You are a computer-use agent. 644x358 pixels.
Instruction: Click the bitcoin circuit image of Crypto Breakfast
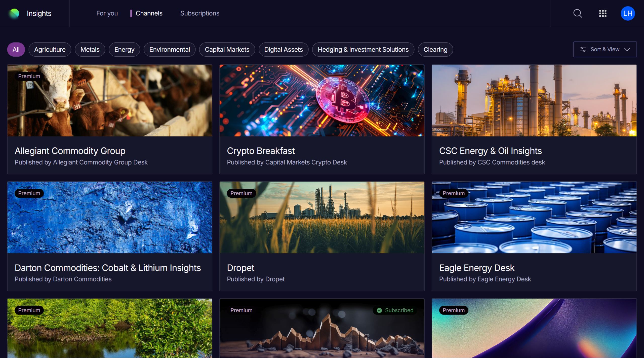[x=322, y=101]
